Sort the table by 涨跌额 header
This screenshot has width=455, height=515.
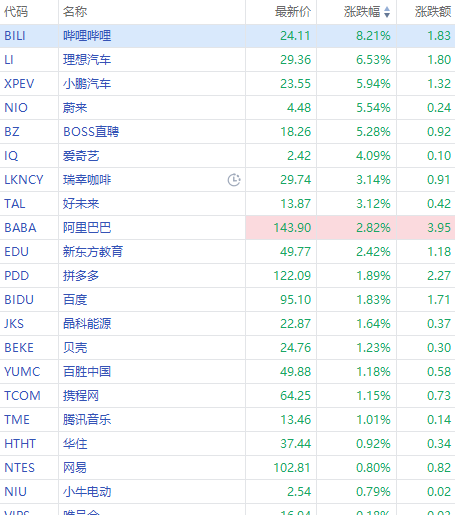pos(433,12)
